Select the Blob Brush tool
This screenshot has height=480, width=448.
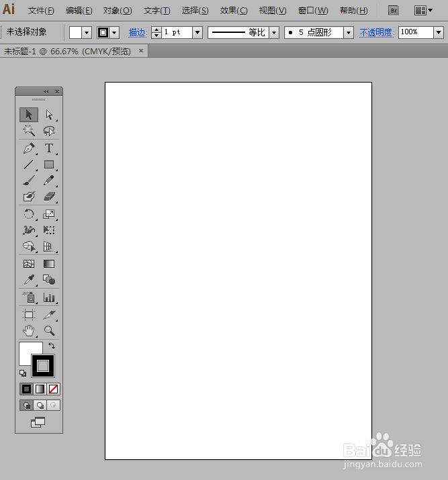pyautogui.click(x=29, y=197)
